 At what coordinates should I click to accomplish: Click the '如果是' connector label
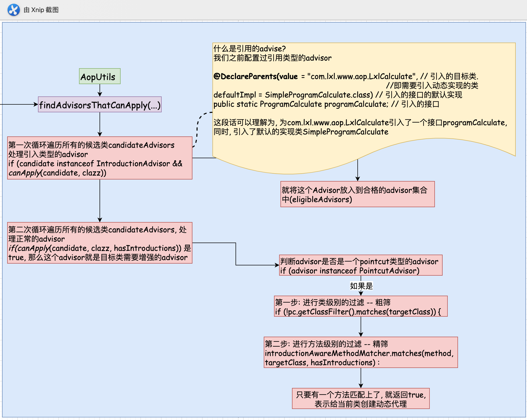(x=361, y=286)
